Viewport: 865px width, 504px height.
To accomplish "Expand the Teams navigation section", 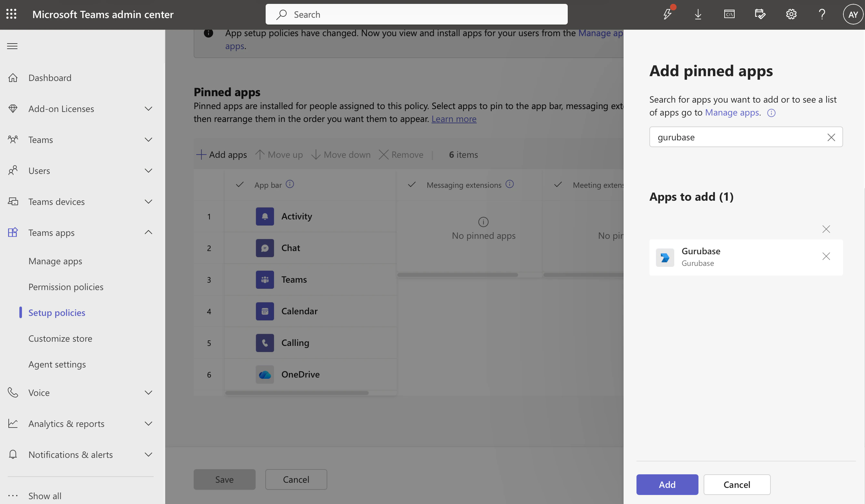I will click(148, 140).
